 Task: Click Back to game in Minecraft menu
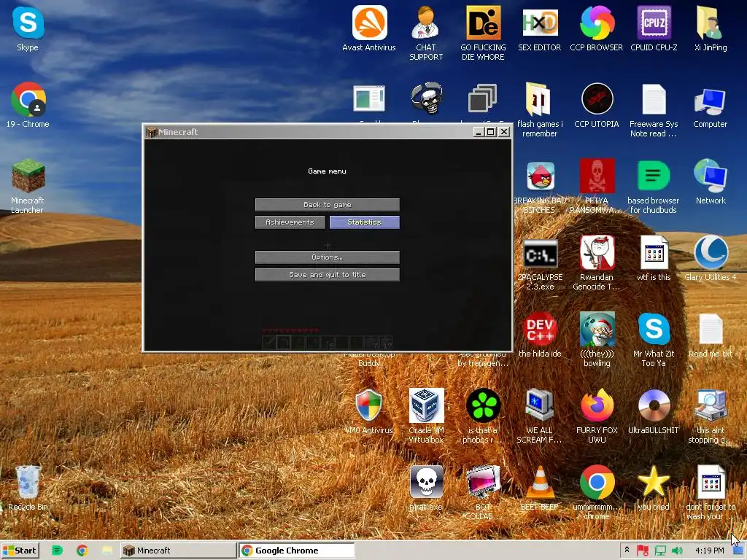tap(328, 205)
